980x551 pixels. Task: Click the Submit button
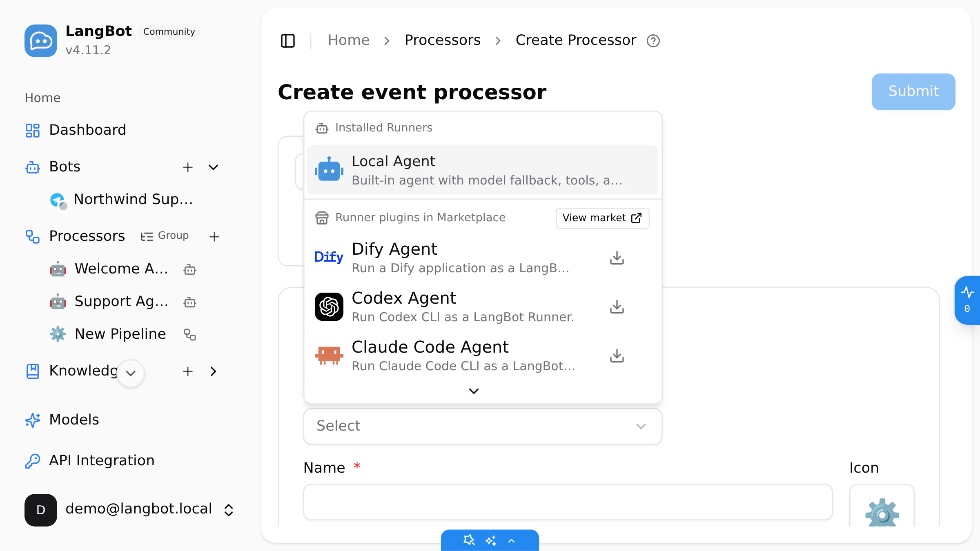tap(913, 91)
